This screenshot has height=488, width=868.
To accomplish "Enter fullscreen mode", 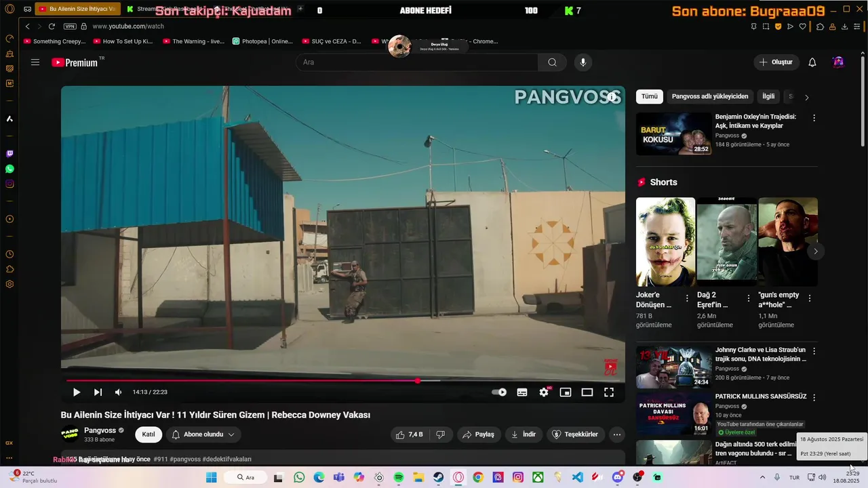I will click(x=609, y=392).
